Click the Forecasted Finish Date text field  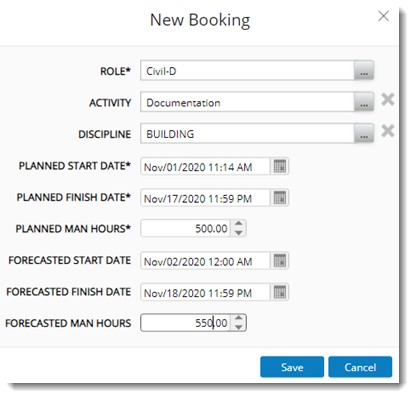[205, 292]
